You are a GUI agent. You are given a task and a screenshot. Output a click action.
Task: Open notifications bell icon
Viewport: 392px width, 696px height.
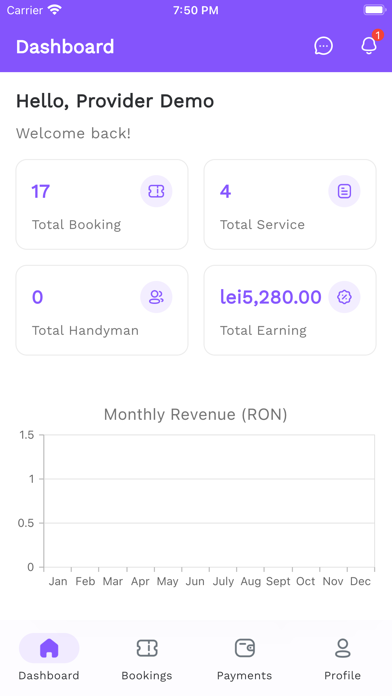(x=369, y=45)
